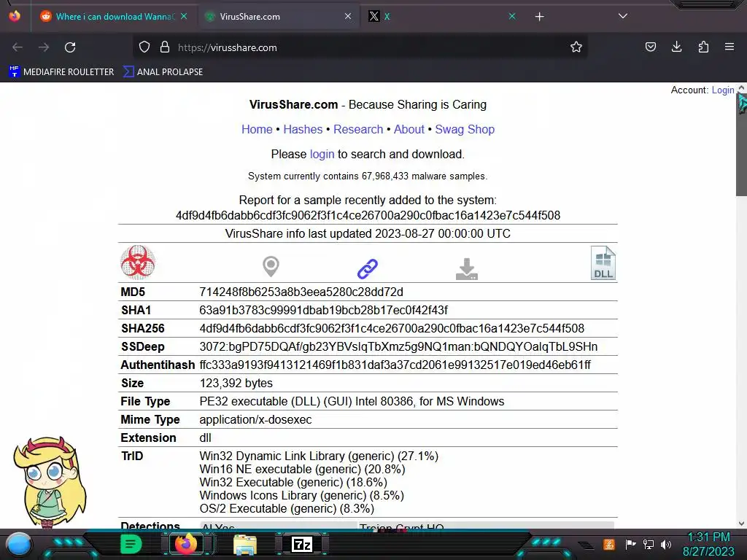Screen dimensions: 747x560
Task: Click the blue chain link icon
Action: point(368,268)
